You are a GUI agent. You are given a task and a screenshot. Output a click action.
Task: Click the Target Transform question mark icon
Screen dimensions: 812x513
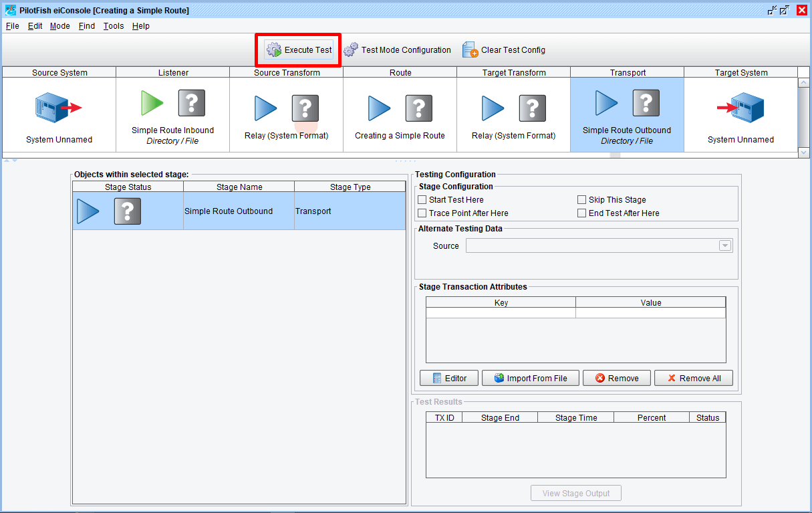click(x=532, y=108)
